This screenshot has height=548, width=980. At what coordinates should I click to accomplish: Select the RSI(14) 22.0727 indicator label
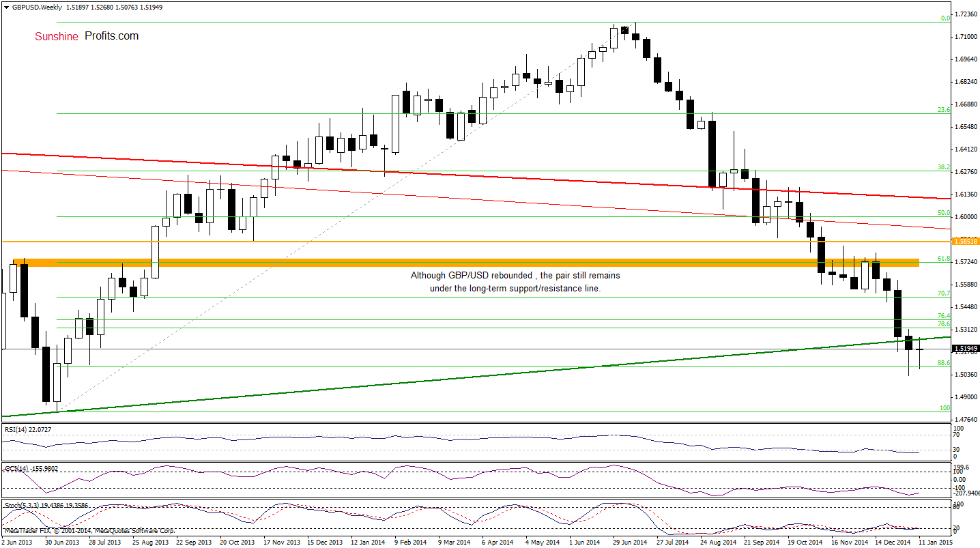27,429
